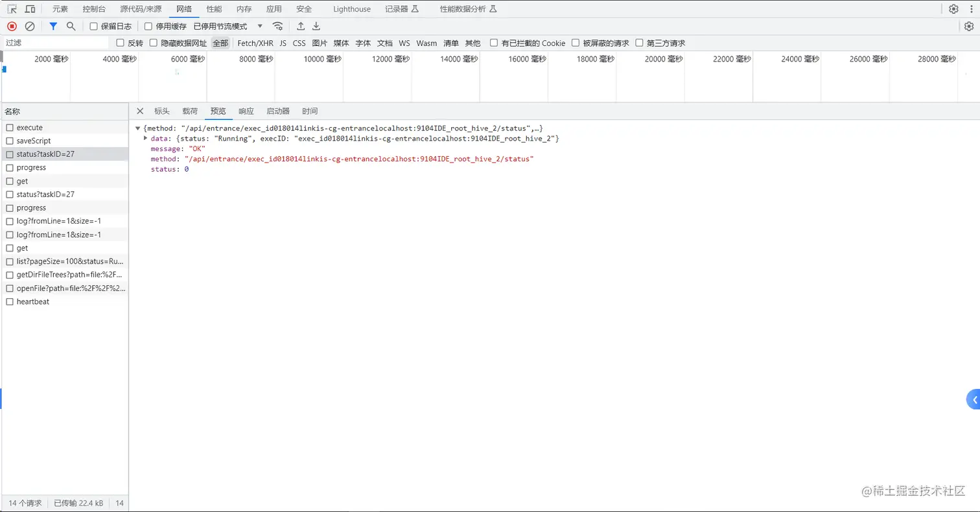The height and width of the screenshot is (512, 980).
Task: Tick the 隐藏数据网址 checkbox
Action: click(154, 43)
